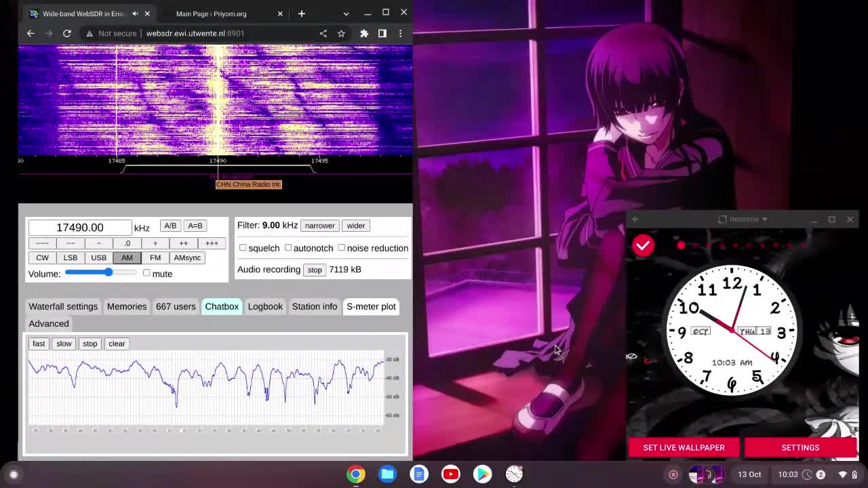Select USB demodulation mode
This screenshot has height=488, width=868.
98,258
